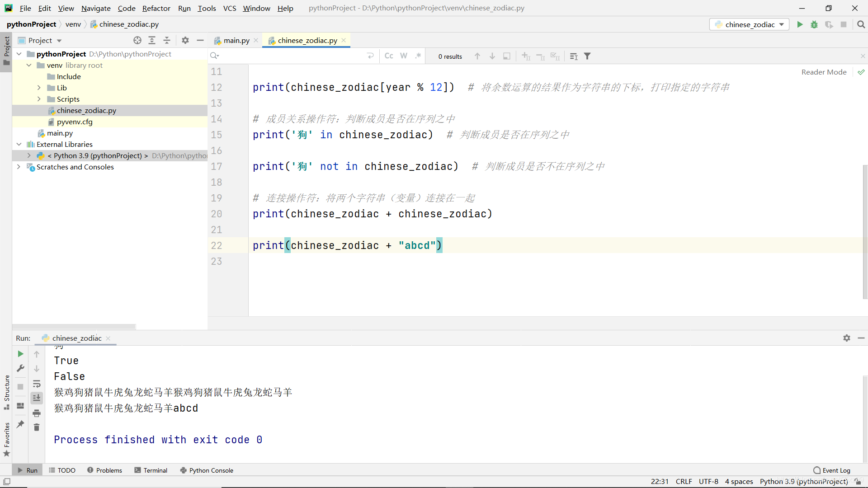This screenshot has height=488, width=868.
Task: Toggle the Structure side tool button
Action: (x=6, y=392)
